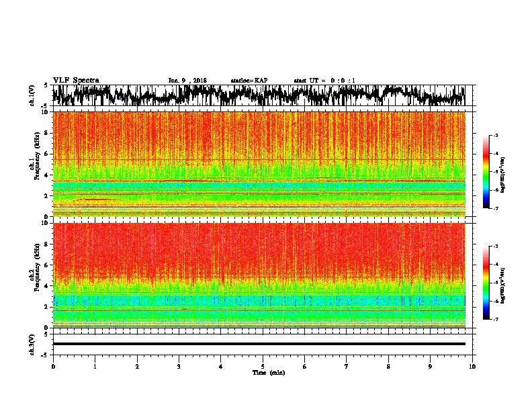Click the '4' kHz tick of ch.2 spectrogram
532x411 pixels.
click(46, 286)
